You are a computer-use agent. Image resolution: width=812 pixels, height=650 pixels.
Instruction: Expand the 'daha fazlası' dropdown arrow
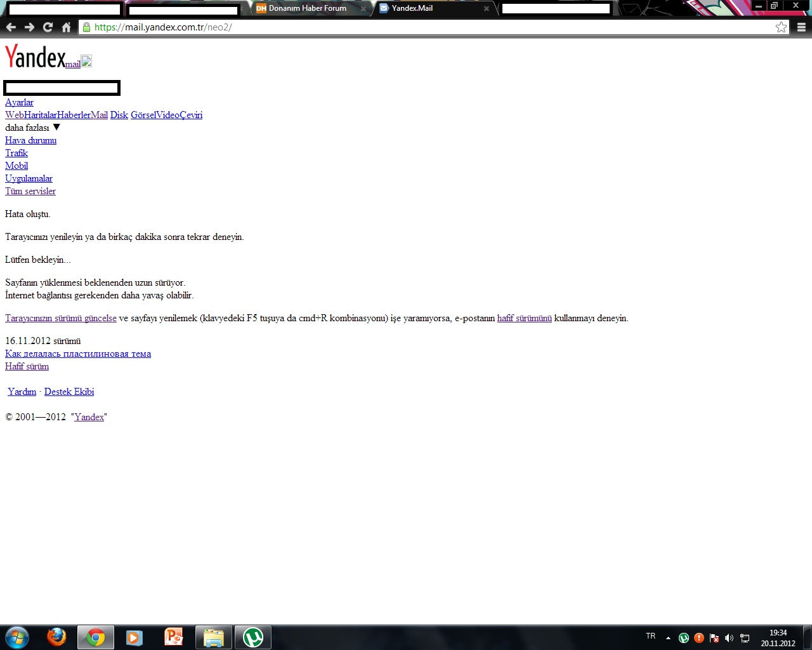[x=56, y=128]
